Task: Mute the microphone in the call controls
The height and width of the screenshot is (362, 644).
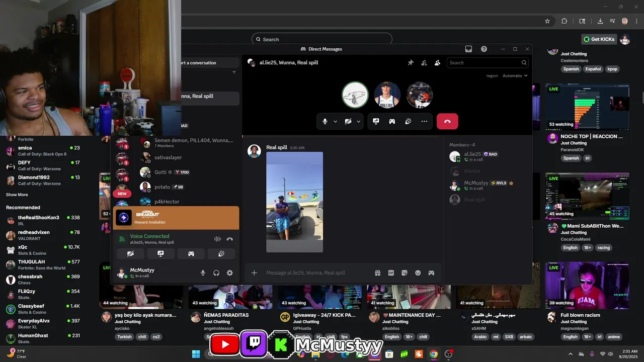Action: [x=325, y=121]
